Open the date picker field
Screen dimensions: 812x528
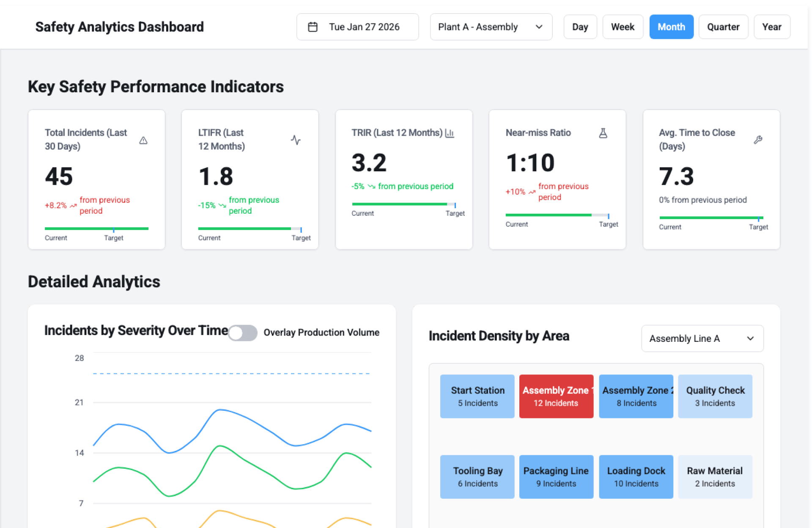(357, 27)
